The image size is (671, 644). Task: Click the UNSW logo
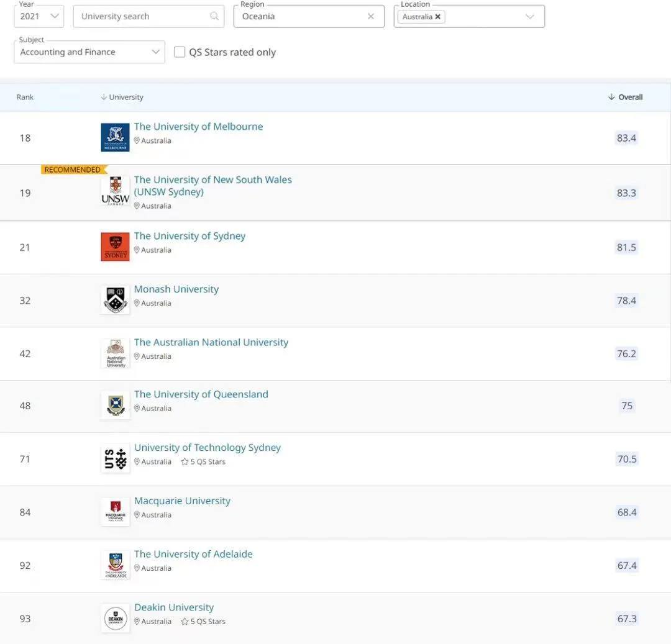(115, 191)
